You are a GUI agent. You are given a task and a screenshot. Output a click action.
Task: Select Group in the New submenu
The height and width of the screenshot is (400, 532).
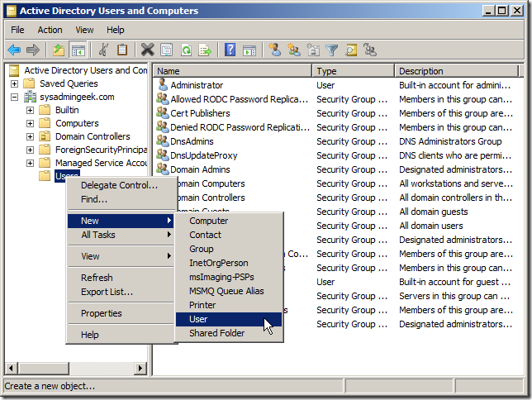[229, 249]
